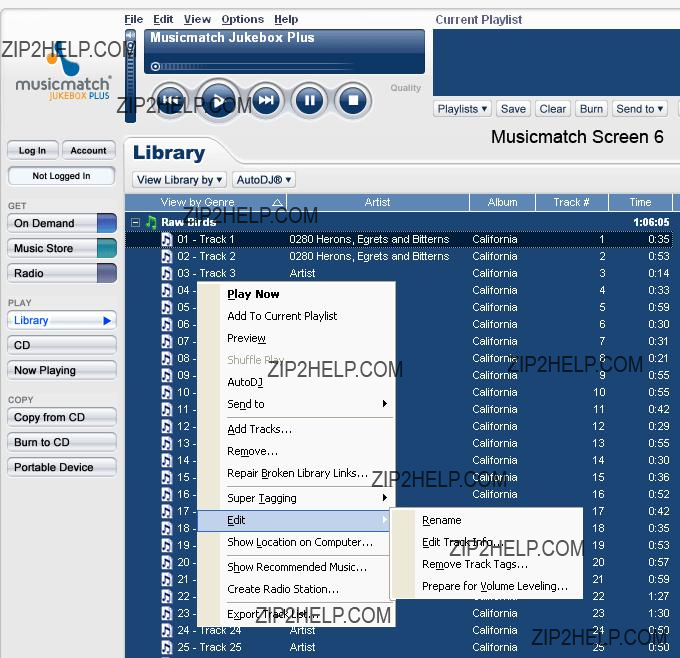680x658 pixels.
Task: Click the music note icon for 02 - Track 2
Action: coord(167,256)
